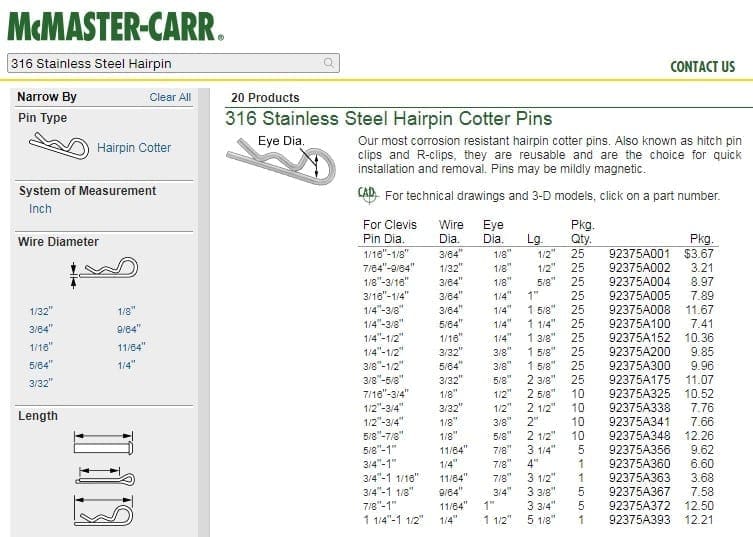Open part number 92375A360

(x=639, y=464)
